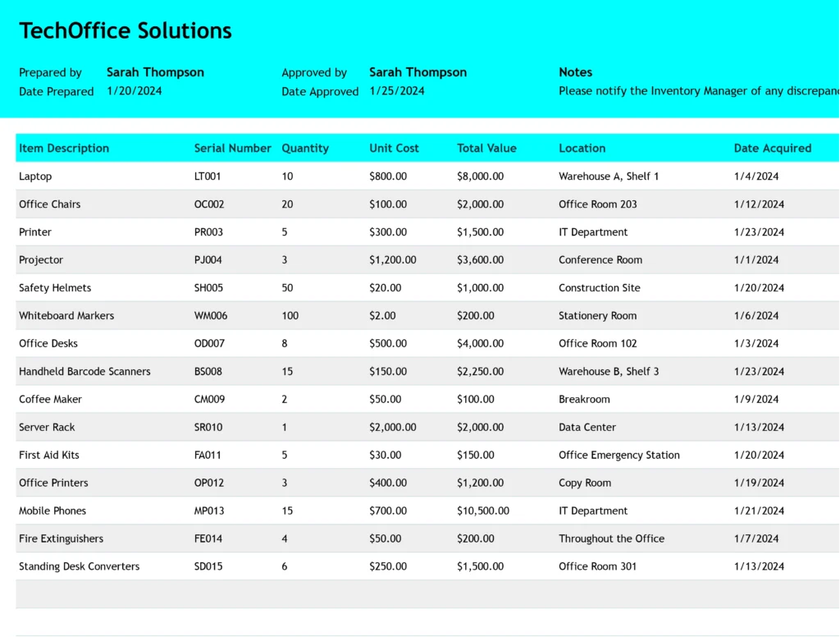Select the Standing Desk Converters item cell

point(80,566)
